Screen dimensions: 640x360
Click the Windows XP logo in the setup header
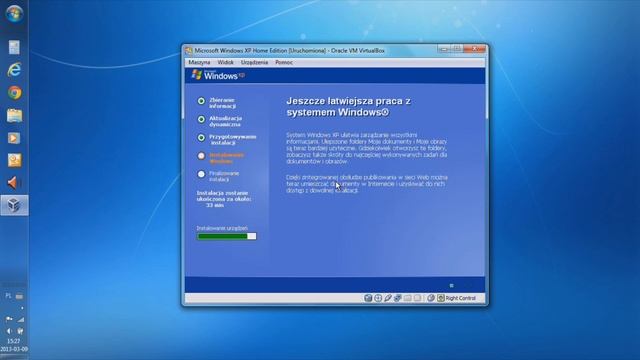pyautogui.click(x=218, y=75)
